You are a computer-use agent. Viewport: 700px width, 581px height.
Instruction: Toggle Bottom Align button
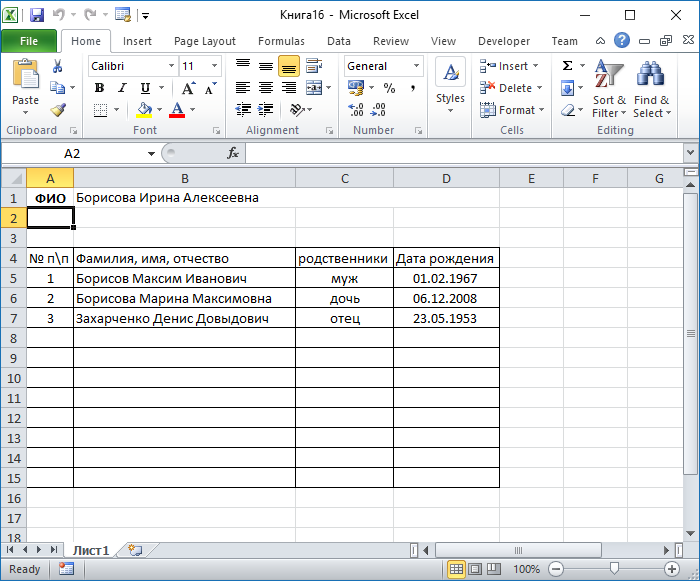pyautogui.click(x=289, y=66)
